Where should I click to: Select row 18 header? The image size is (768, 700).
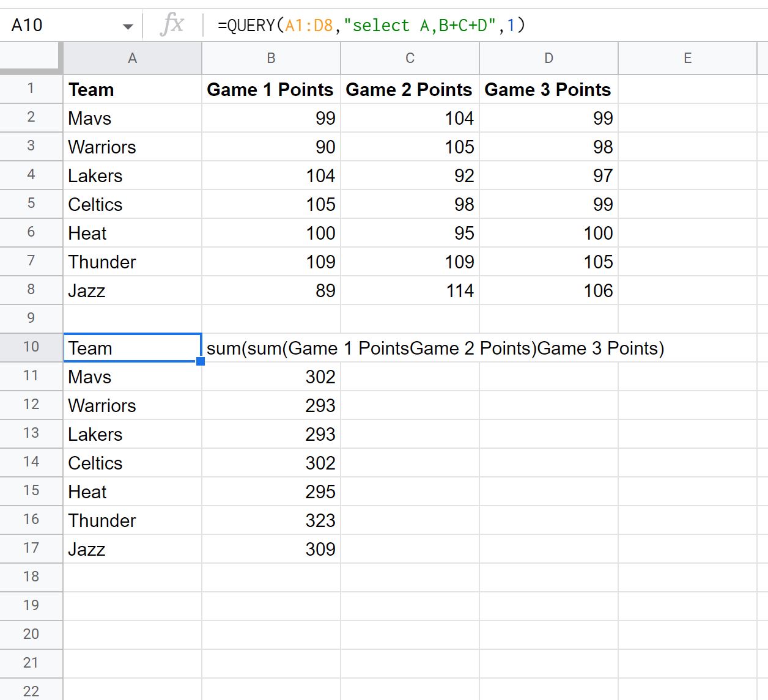pyautogui.click(x=31, y=577)
